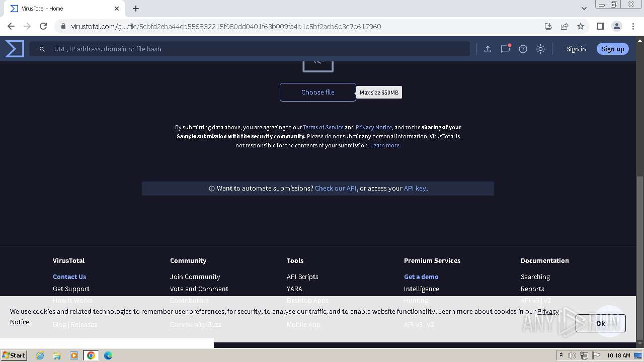Open Searching documentation link
The height and width of the screenshot is (362, 644).
(x=535, y=277)
